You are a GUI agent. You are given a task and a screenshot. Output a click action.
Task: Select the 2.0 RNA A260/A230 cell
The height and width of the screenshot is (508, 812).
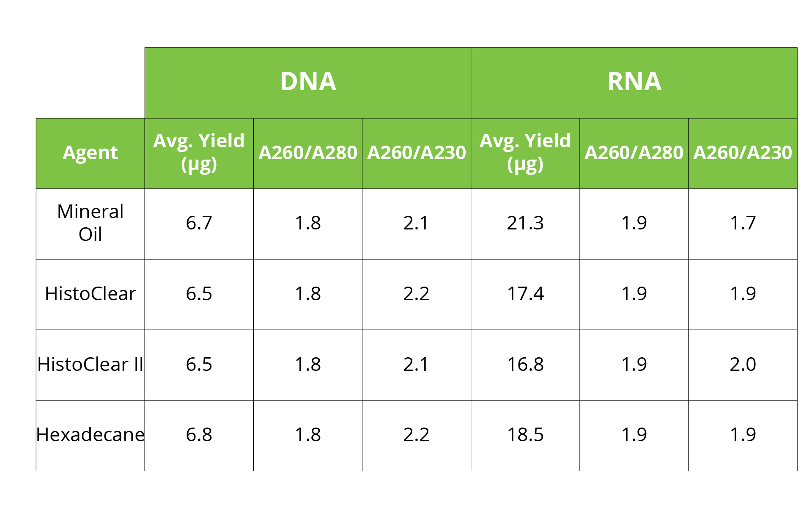743,364
